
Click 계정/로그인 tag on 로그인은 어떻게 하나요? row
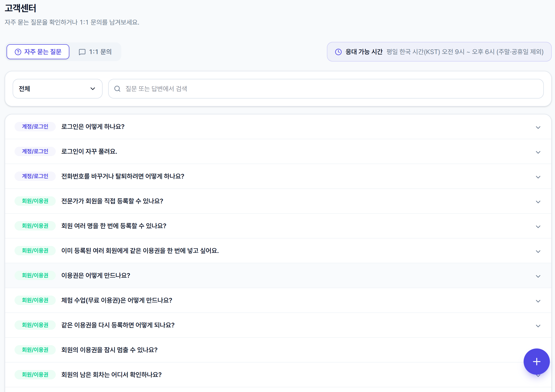35,127
